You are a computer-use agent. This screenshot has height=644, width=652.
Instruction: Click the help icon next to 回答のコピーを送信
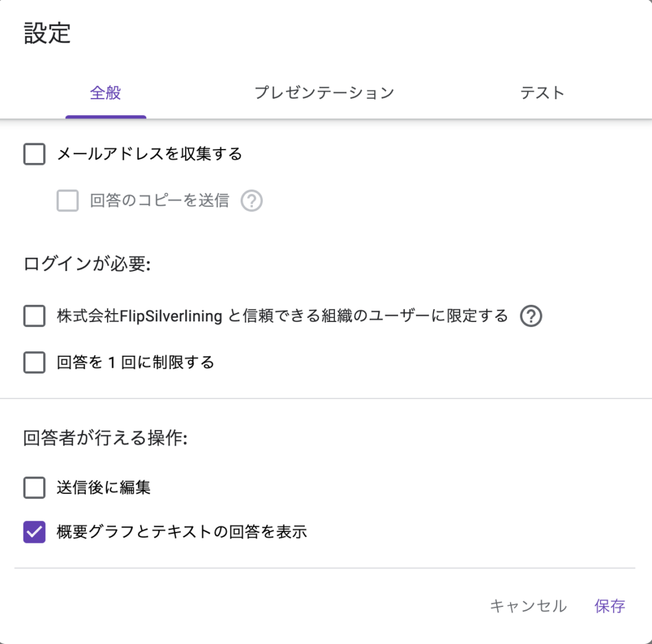[x=252, y=200]
